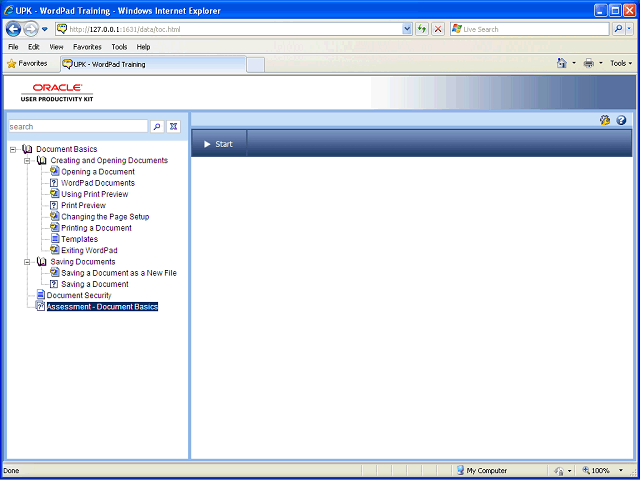
Task: Click the Home page icon
Action: 562,63
